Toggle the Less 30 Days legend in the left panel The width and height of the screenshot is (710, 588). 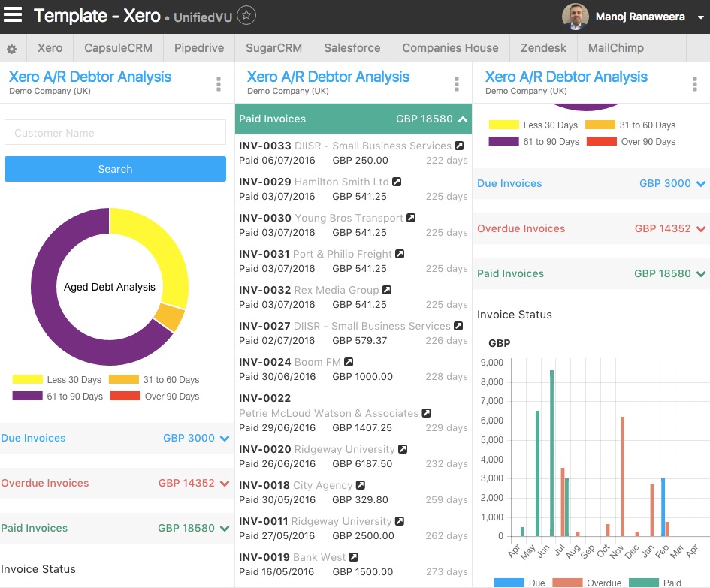click(x=57, y=379)
